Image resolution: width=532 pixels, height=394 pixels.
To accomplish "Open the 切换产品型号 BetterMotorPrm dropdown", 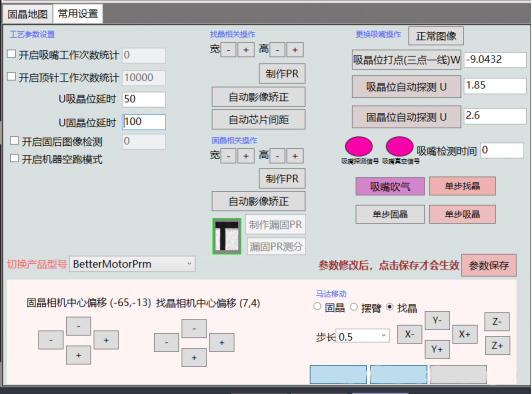I will [132, 264].
